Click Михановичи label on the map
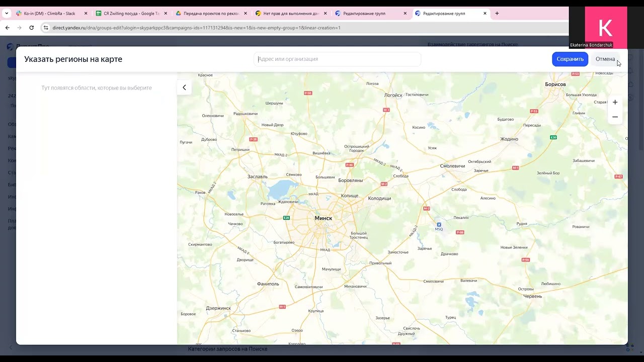The width and height of the screenshot is (644, 362). pyautogui.click(x=355, y=286)
